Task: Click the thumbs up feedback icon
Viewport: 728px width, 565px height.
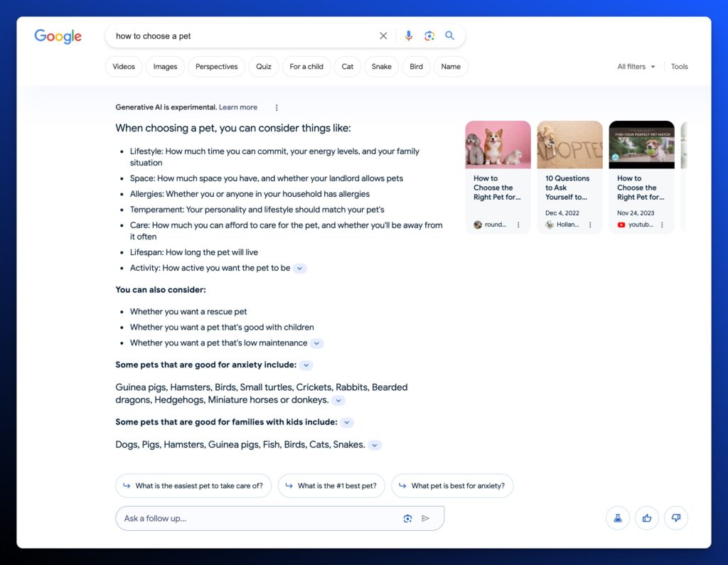Action: pos(647,518)
